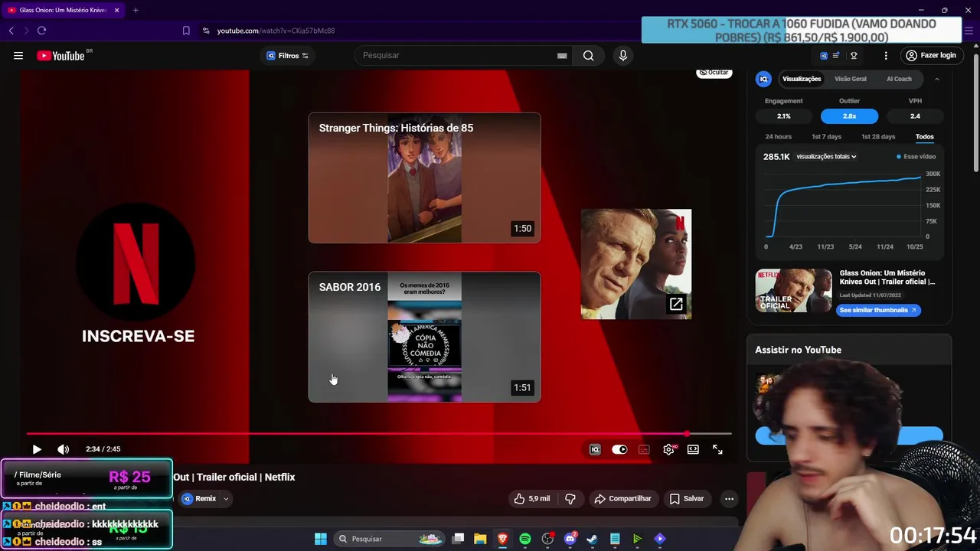Like the video (5,9 mil)

click(x=532, y=498)
